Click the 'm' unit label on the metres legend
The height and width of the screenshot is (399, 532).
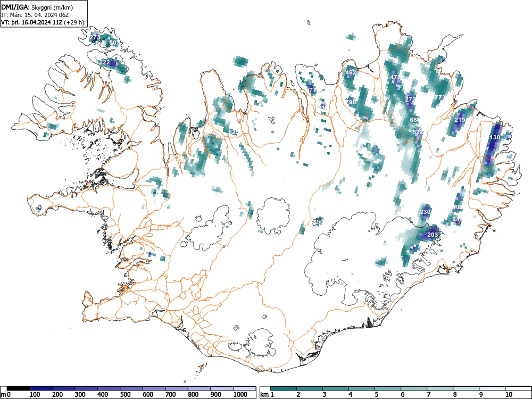[x=3, y=395]
